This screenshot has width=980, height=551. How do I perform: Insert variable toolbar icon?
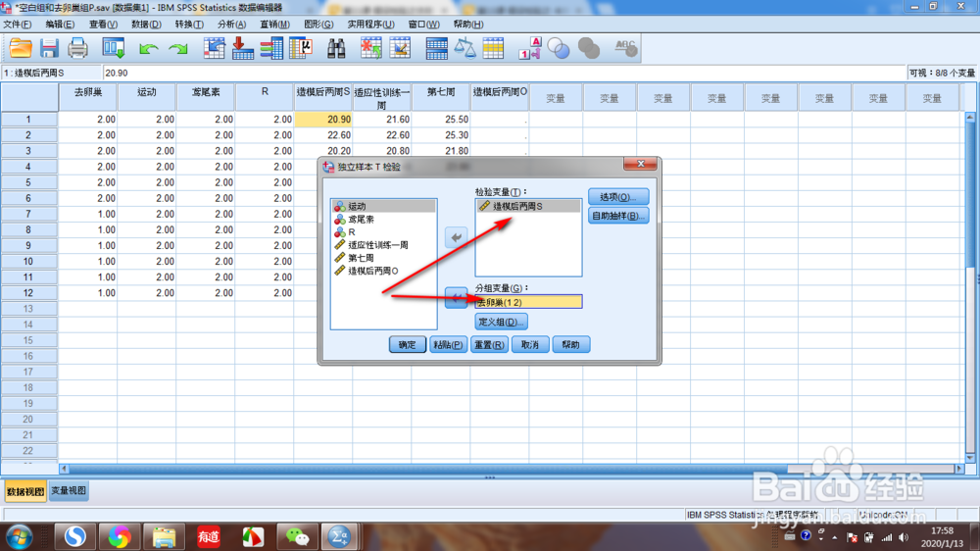(400, 48)
